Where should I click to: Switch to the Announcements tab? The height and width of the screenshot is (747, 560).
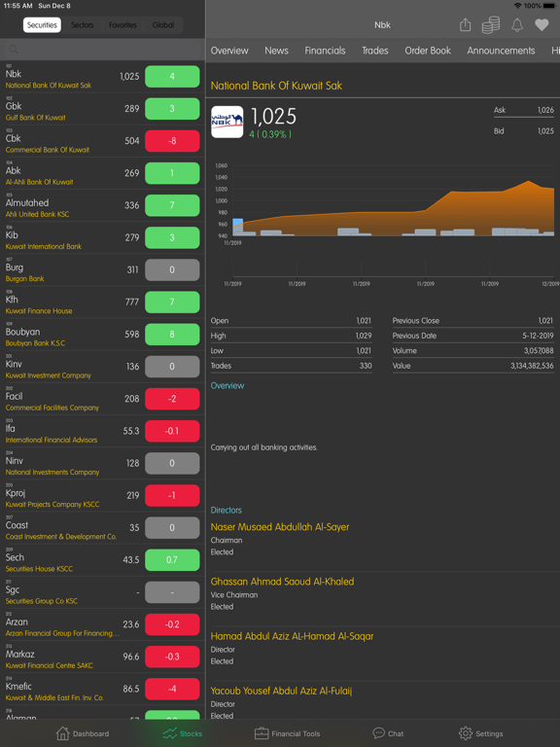coord(501,51)
